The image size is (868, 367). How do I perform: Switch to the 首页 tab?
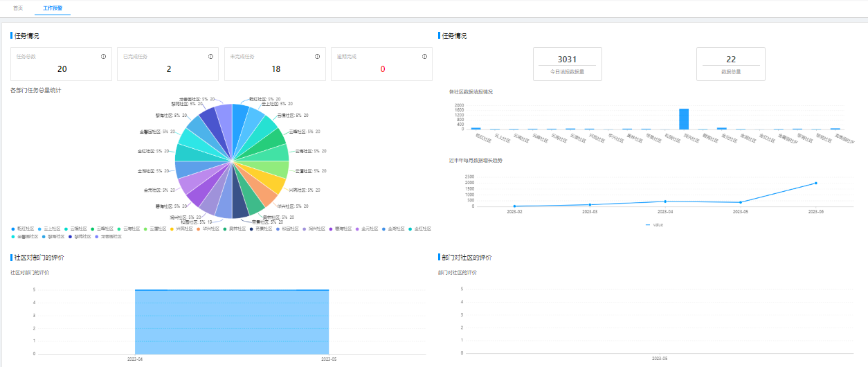18,8
